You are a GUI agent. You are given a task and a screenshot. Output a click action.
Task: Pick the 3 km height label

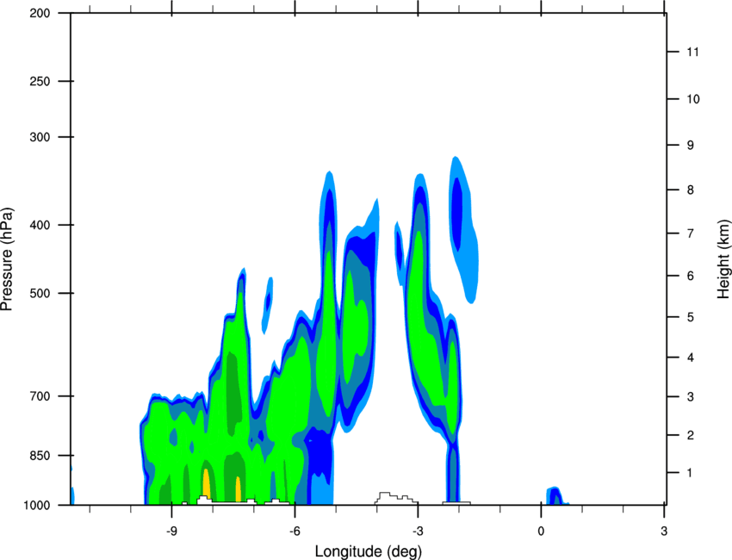tap(690, 397)
